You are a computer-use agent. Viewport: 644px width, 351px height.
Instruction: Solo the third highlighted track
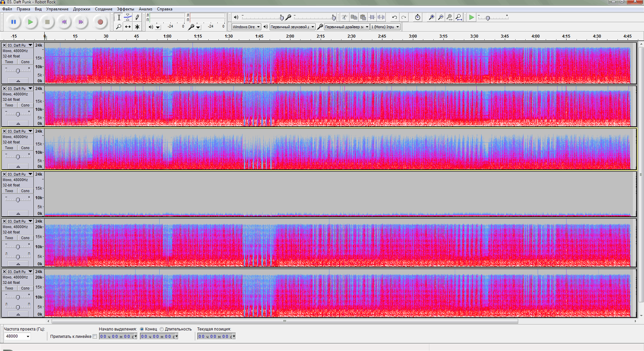point(25,148)
